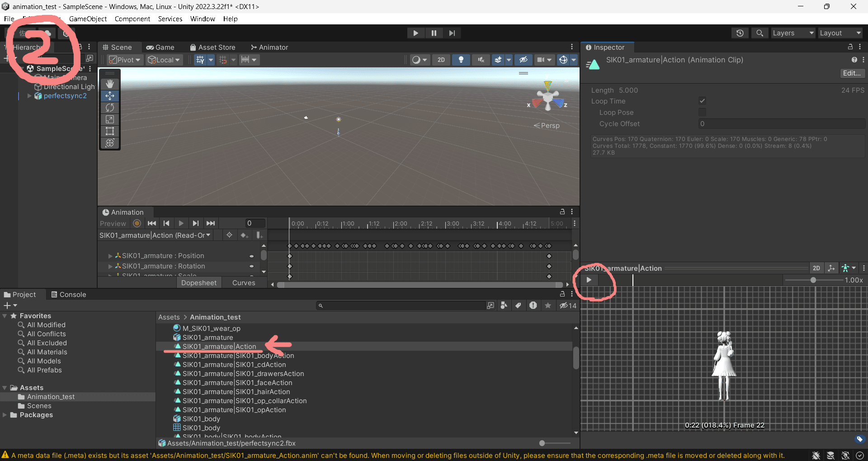This screenshot has height=461, width=868.
Task: Open the Layout dropdown
Action: (x=840, y=33)
